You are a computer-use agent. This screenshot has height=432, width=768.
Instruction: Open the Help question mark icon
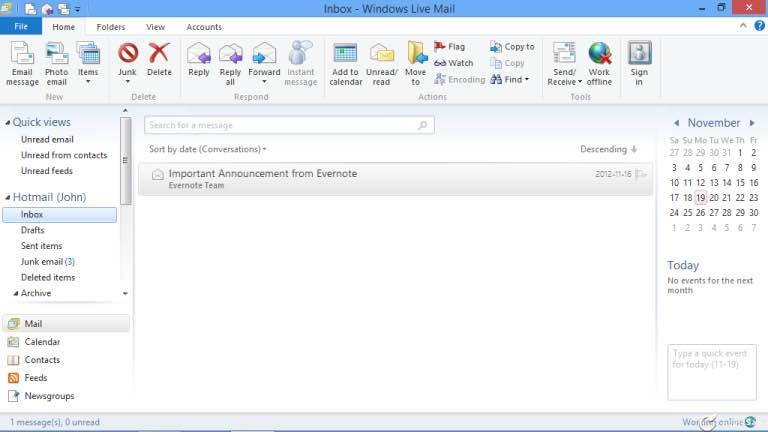(x=759, y=26)
